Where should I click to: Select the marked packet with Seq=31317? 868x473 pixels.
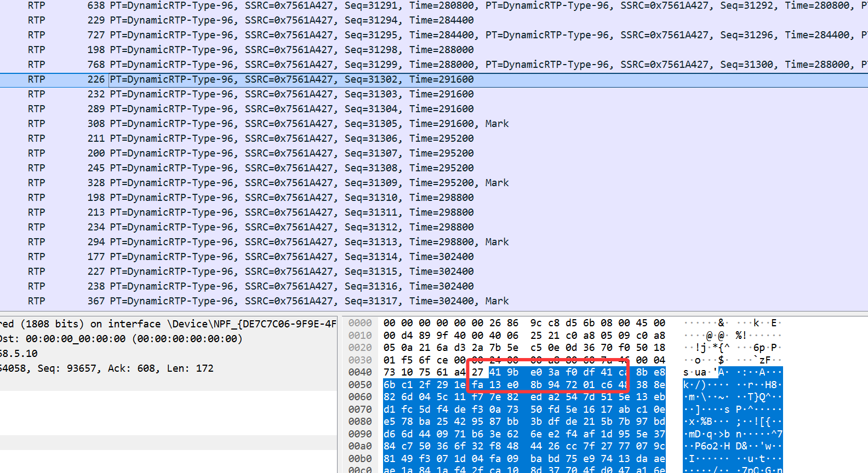tap(434, 301)
